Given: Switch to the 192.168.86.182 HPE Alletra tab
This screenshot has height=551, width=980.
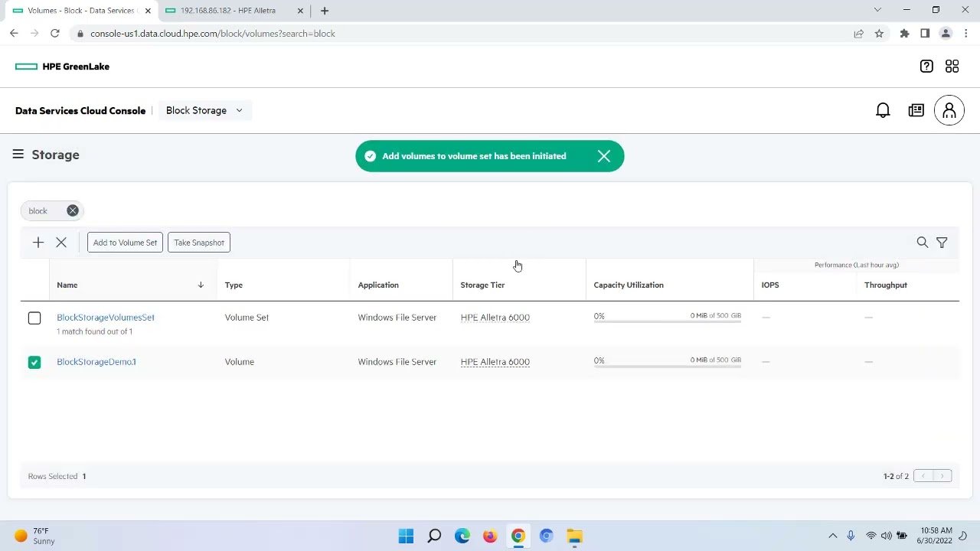Looking at the screenshot, I should coord(228,11).
